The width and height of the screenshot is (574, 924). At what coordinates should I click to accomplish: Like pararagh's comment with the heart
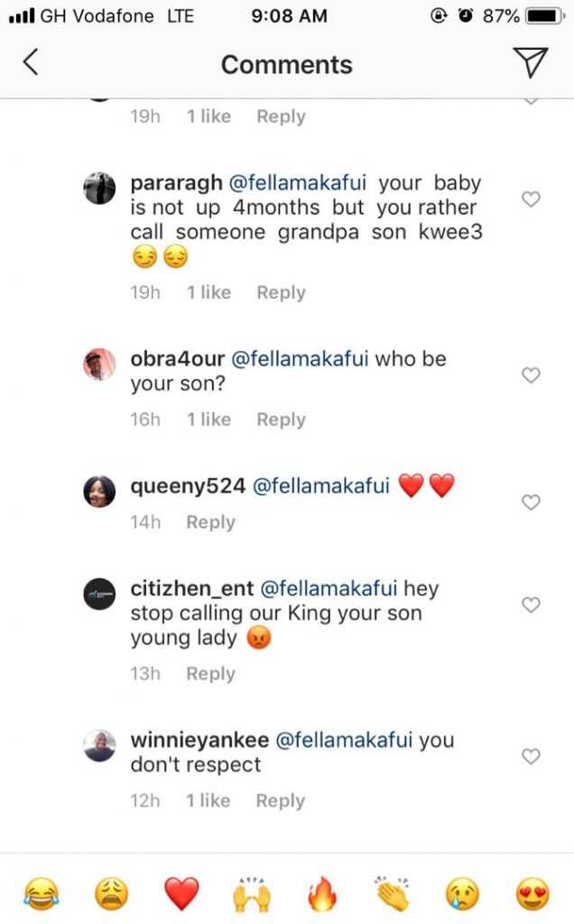[x=532, y=199]
